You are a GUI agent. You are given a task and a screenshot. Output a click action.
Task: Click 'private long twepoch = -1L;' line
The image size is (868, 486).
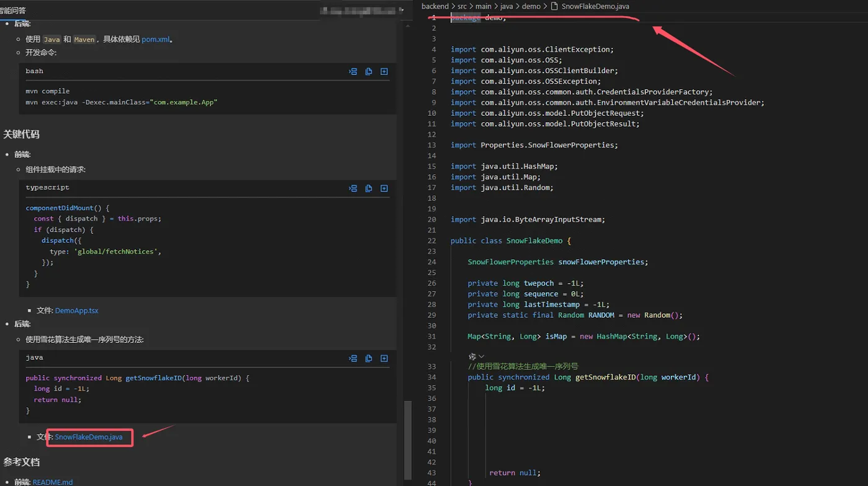pyautogui.click(x=526, y=283)
